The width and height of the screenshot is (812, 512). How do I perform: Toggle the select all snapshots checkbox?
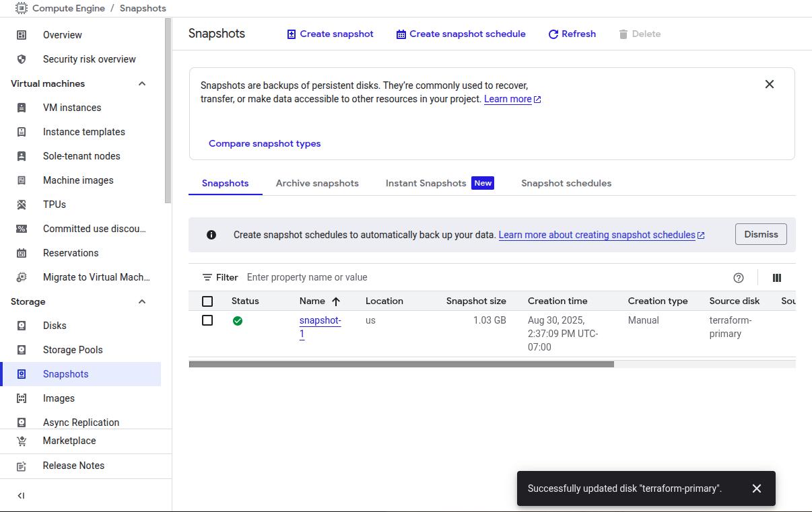(x=207, y=301)
